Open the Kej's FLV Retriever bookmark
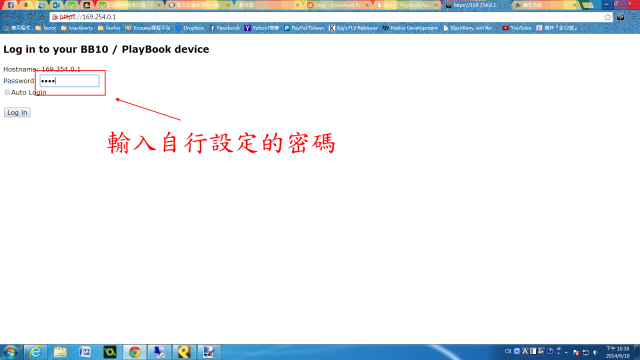Screen dimensions: 640x360 click(353, 28)
